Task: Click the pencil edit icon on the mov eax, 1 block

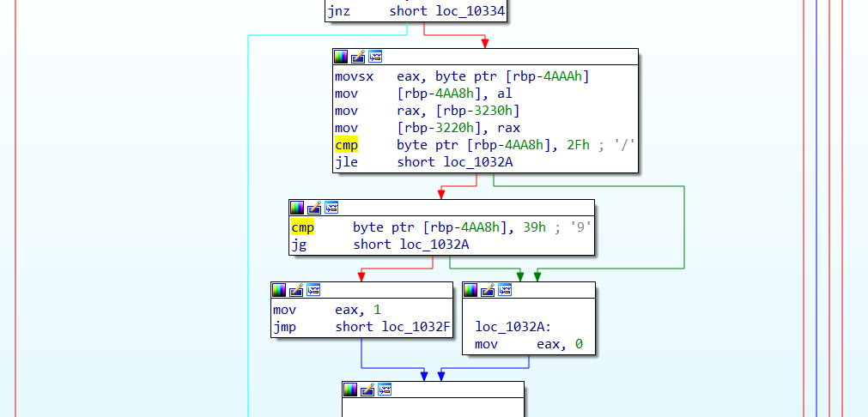Action: tap(297, 290)
